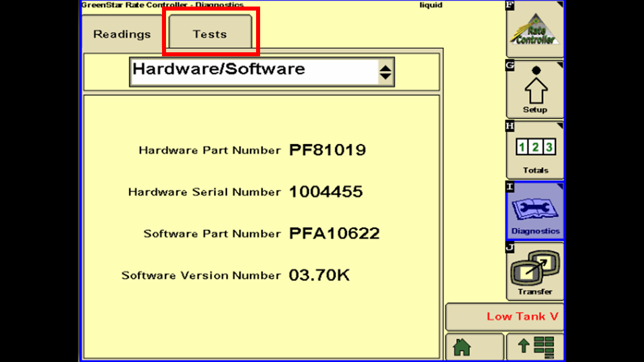Open the Transfer softkey
This screenshot has width=644, height=362.
(x=535, y=271)
